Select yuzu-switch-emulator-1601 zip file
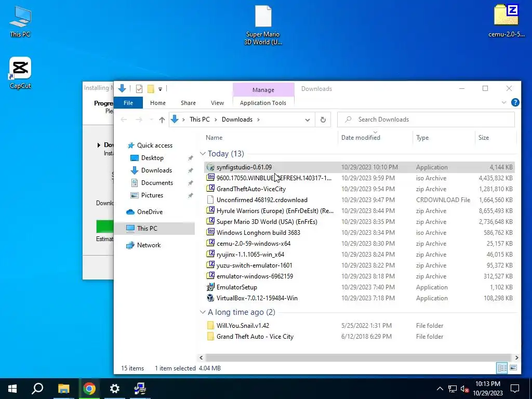 click(x=360, y=265)
